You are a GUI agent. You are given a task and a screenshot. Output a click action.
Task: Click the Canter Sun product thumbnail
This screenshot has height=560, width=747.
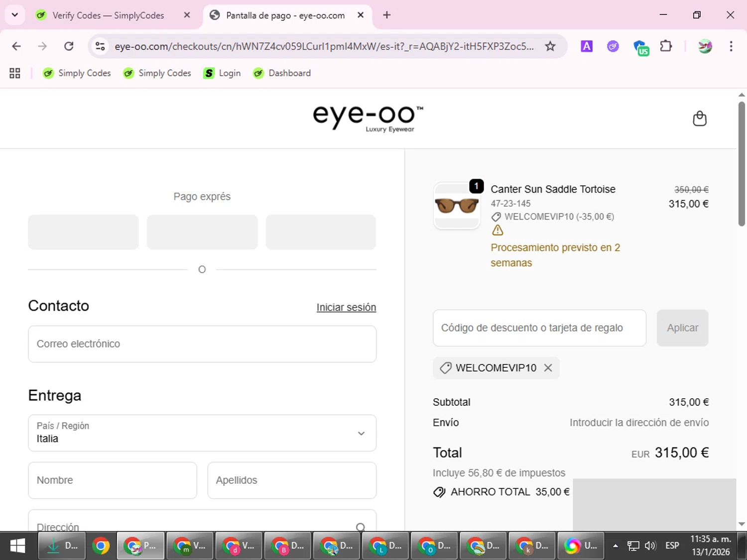[x=457, y=206]
